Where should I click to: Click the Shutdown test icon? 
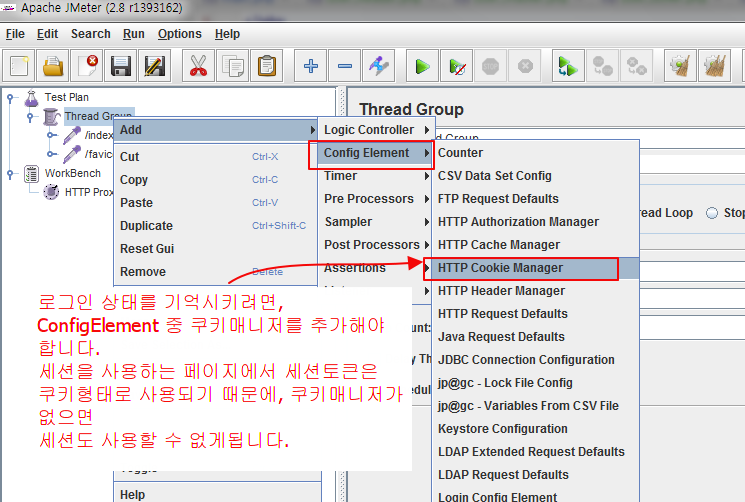525,66
